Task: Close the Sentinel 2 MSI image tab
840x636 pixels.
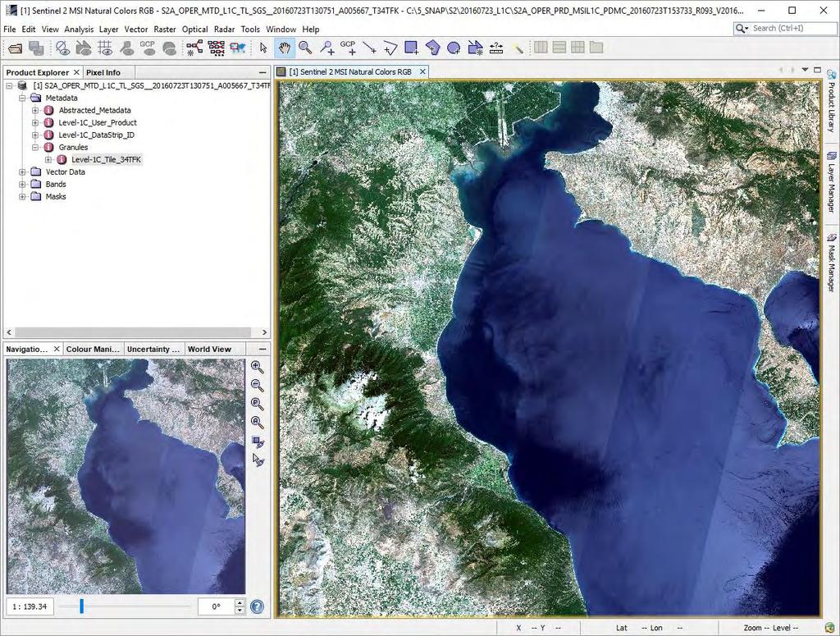Action: [x=422, y=71]
